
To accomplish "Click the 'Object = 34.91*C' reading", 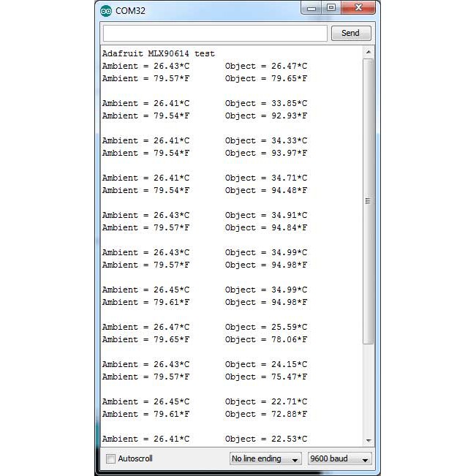I will pos(266,216).
